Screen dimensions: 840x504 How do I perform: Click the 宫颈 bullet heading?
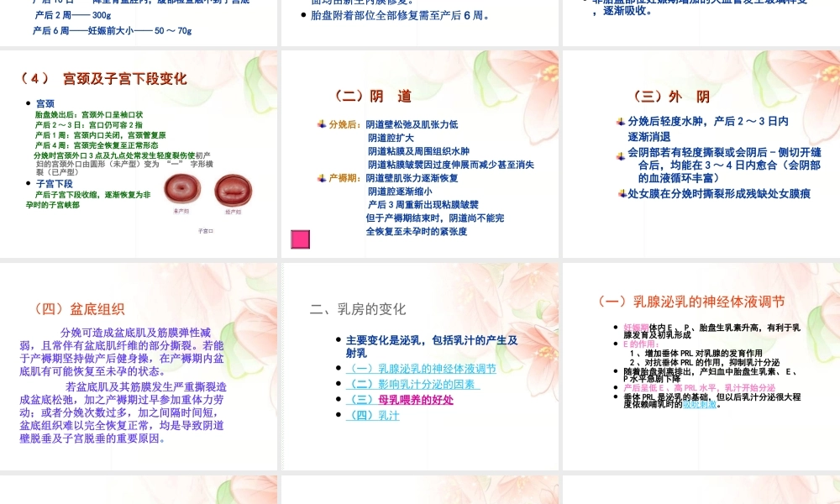41,105
